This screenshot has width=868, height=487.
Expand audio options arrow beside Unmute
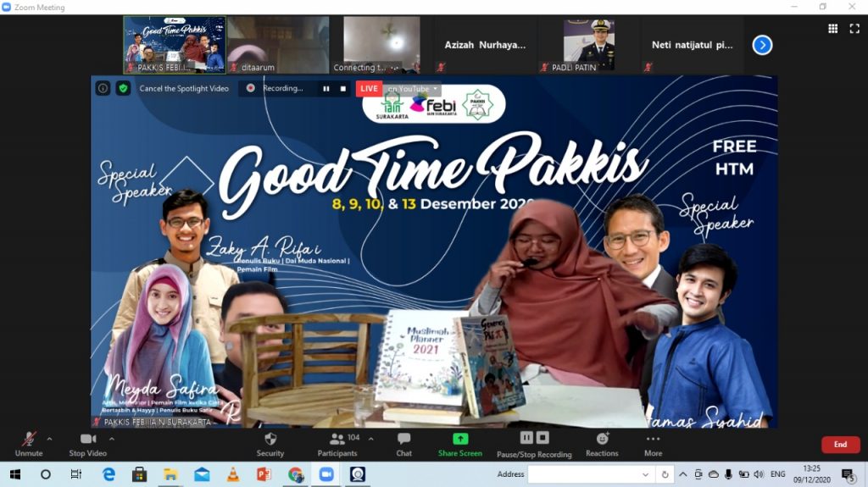(x=50, y=439)
